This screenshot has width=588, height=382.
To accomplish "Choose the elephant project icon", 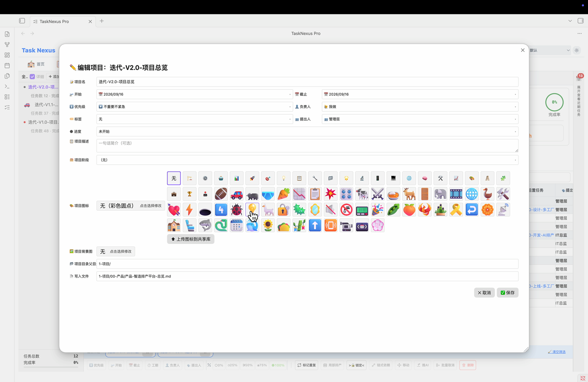I will (x=440, y=194).
